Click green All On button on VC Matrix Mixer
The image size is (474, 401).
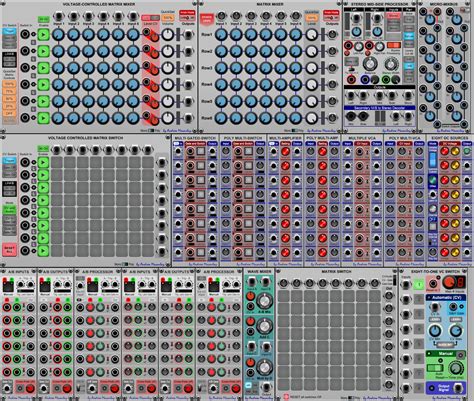coord(43,19)
